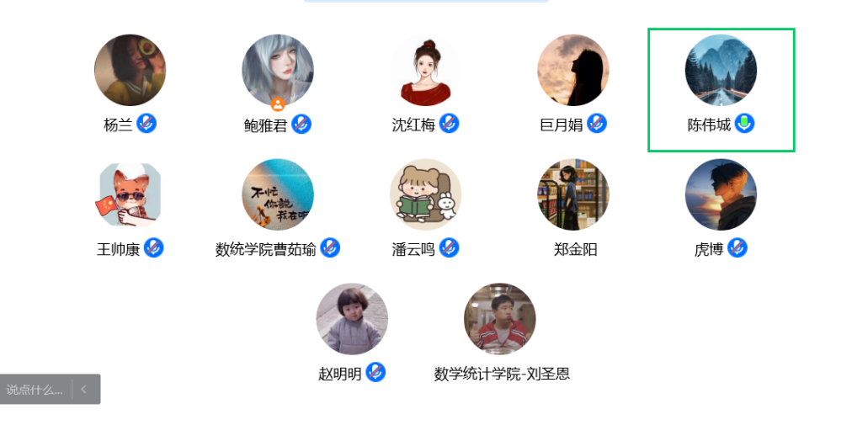This screenshot has height=441, width=868.
Task: Click the muted mic icon next to 王帅康
Action: pyautogui.click(x=154, y=248)
